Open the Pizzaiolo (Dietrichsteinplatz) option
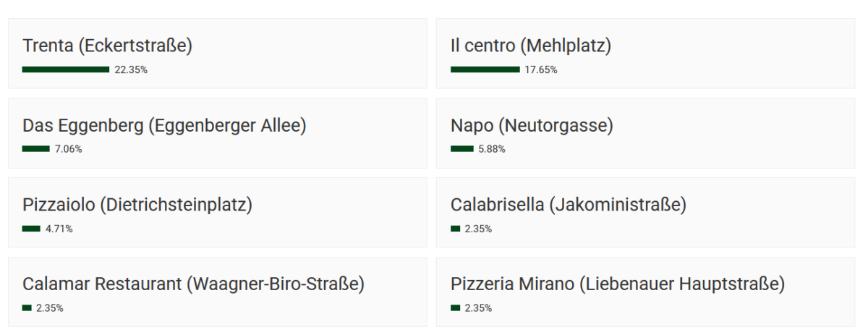This screenshot has height=335, width=868. [x=137, y=205]
